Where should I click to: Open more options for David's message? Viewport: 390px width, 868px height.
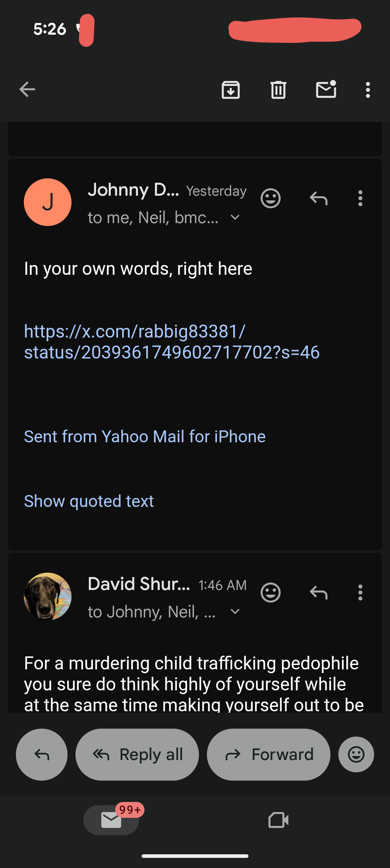(360, 593)
